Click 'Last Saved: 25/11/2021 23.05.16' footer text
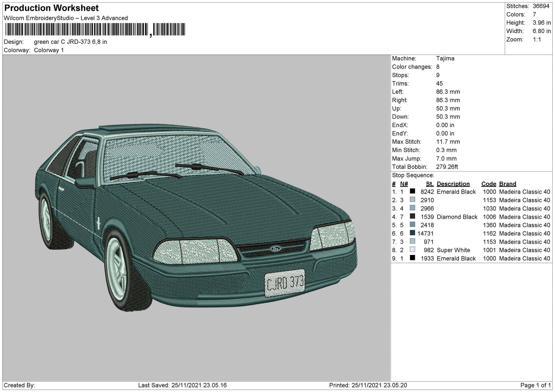 (182, 385)
